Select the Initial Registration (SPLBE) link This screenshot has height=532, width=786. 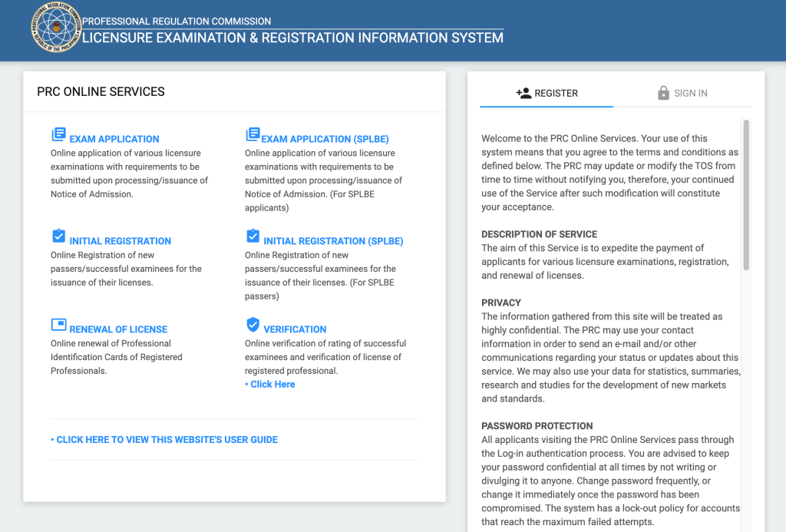(333, 241)
